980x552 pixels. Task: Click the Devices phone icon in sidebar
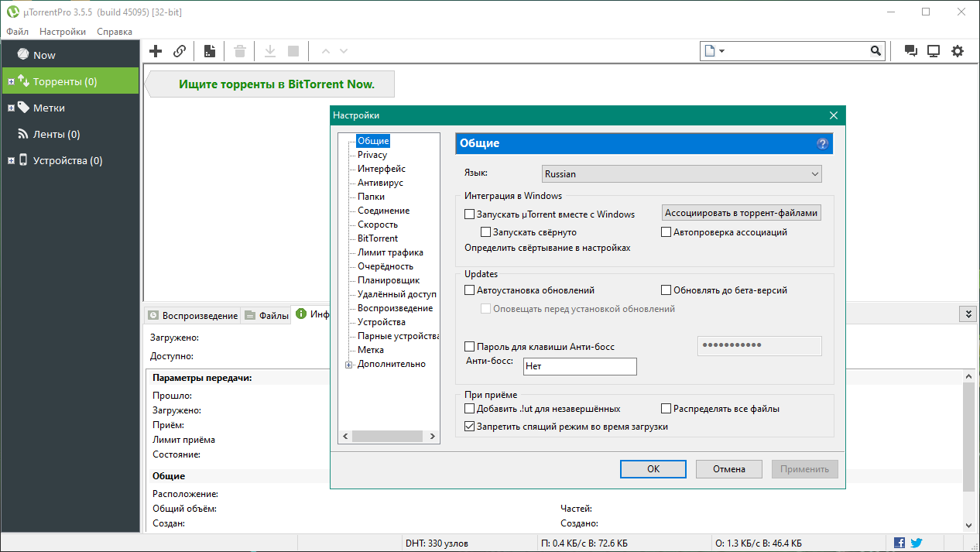click(x=23, y=159)
